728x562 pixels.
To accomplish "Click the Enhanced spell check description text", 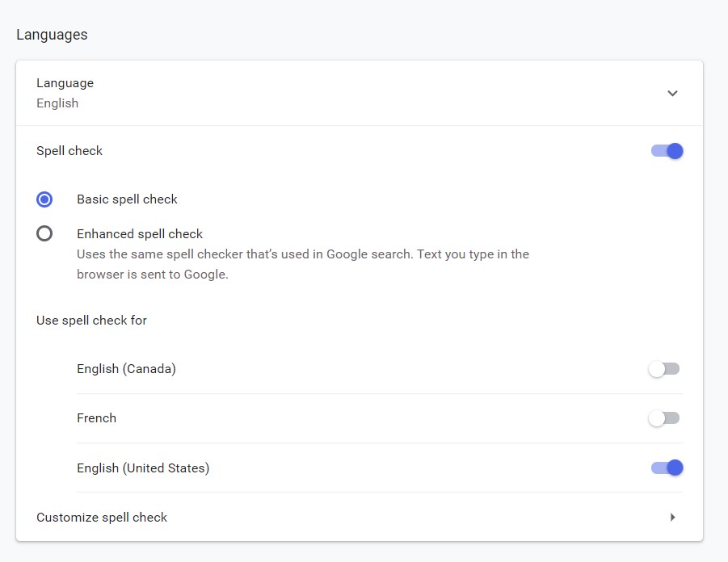I will point(303,264).
